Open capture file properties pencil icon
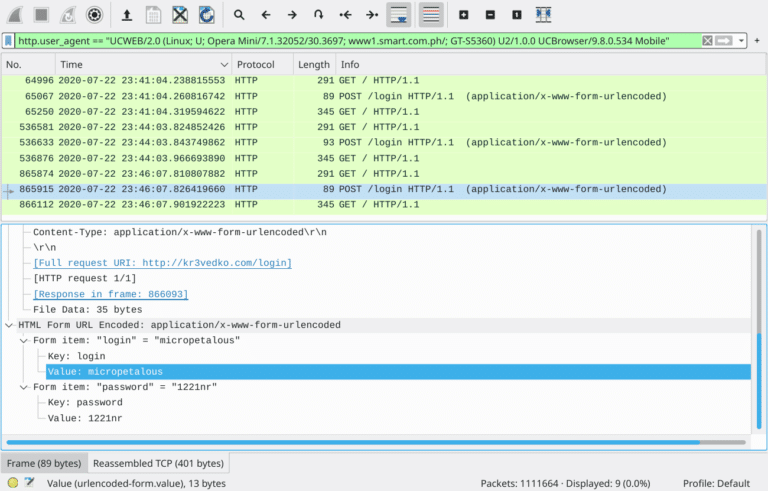 pos(29,483)
